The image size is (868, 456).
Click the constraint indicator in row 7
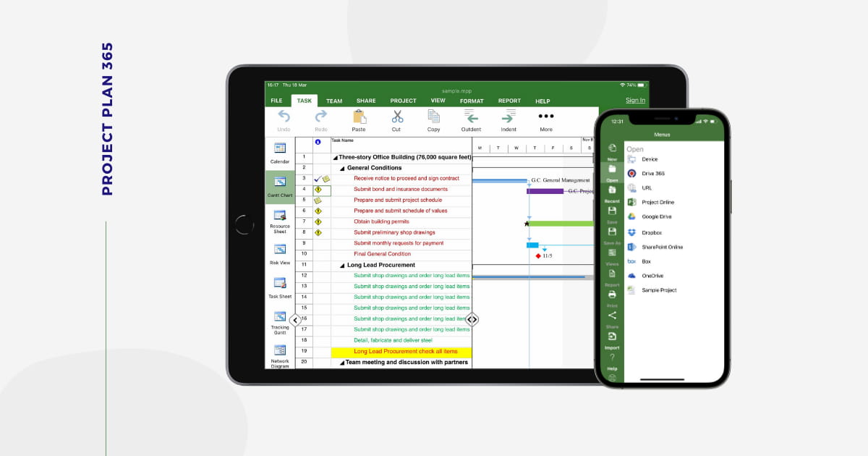point(318,222)
